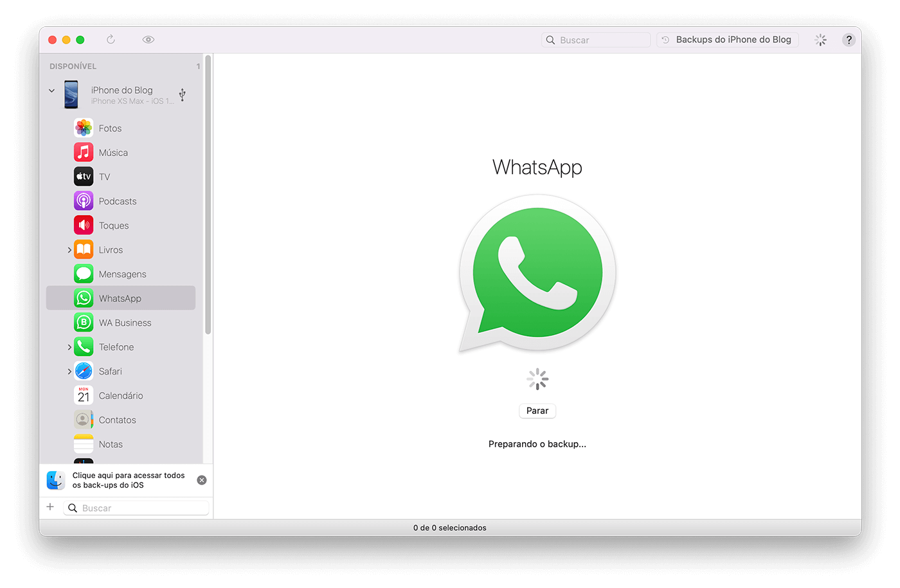Viewport: 900px width, 588px height.
Task: Stop the backup with Parar button
Action: (x=537, y=411)
